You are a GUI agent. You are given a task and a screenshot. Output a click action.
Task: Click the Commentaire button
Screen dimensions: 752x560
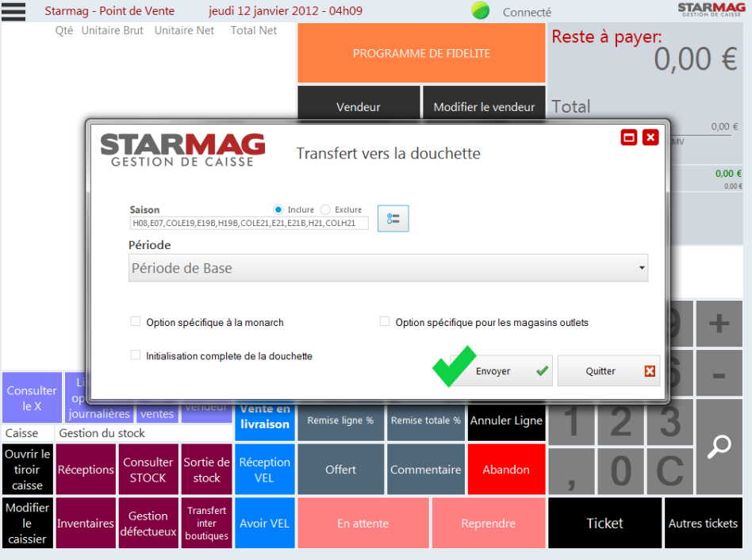point(426,470)
